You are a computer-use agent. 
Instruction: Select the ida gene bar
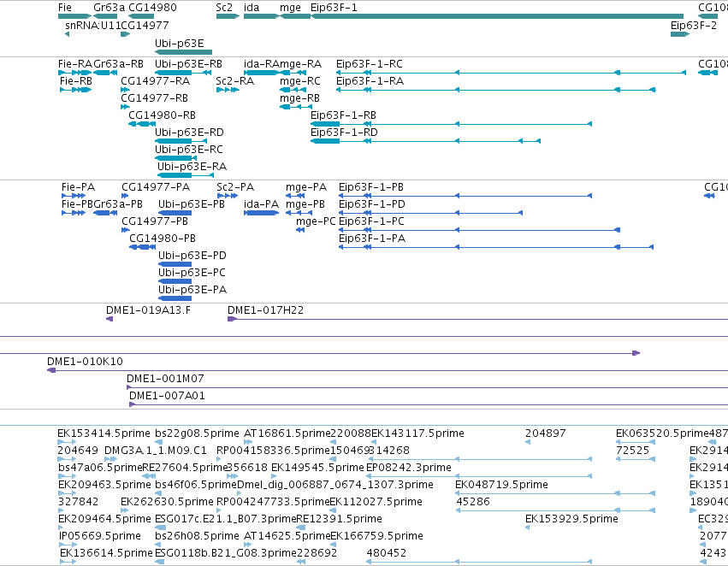point(262,17)
